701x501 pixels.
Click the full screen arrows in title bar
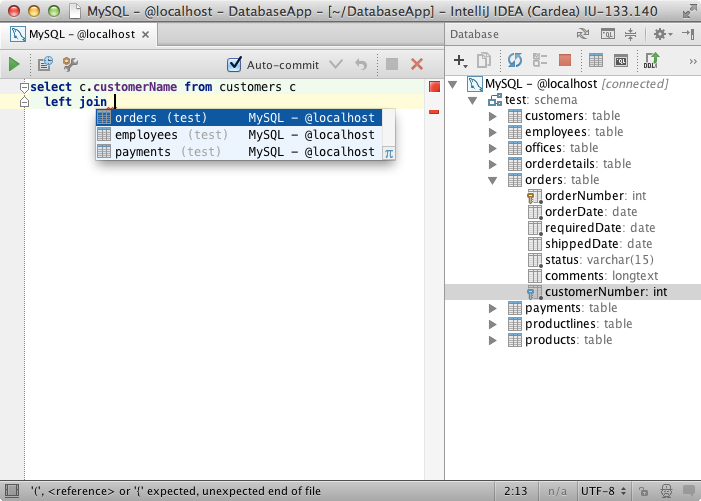point(689,11)
